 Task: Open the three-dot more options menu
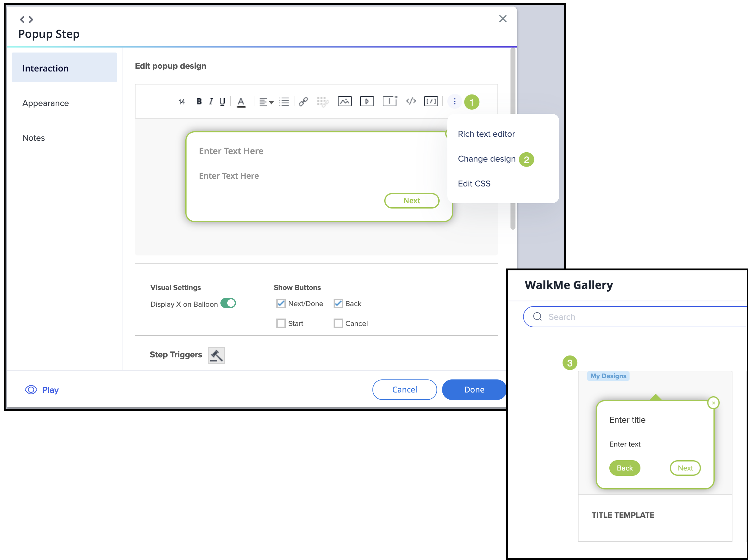pyautogui.click(x=455, y=101)
